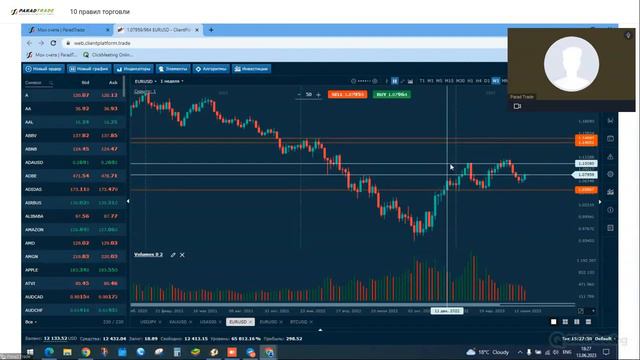The image size is (640, 360).
Task: Select four-chart grid layout icon
Action: tap(565, 322)
